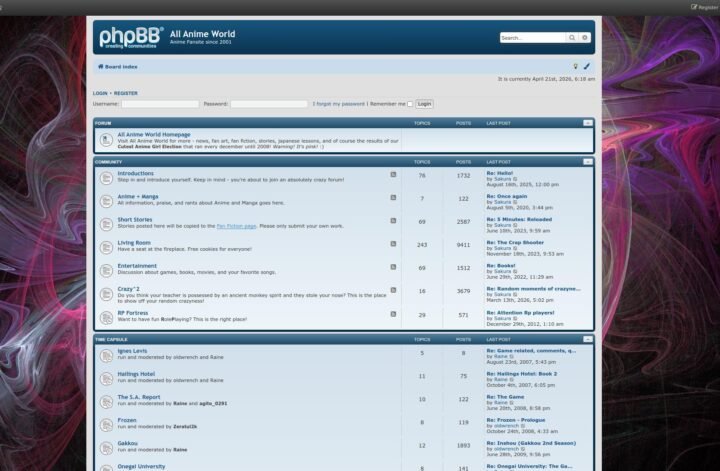This screenshot has width=720, height=471.
Task: Click the Short Stories forum folder icon
Action: click(x=106, y=223)
